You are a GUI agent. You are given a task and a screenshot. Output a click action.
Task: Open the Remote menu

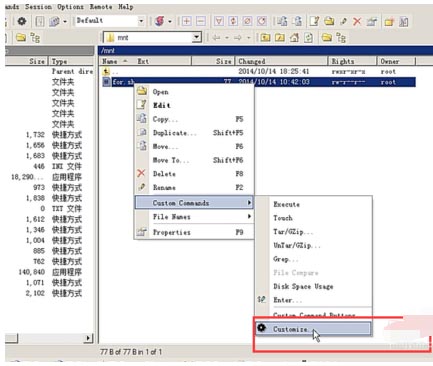coord(101,7)
